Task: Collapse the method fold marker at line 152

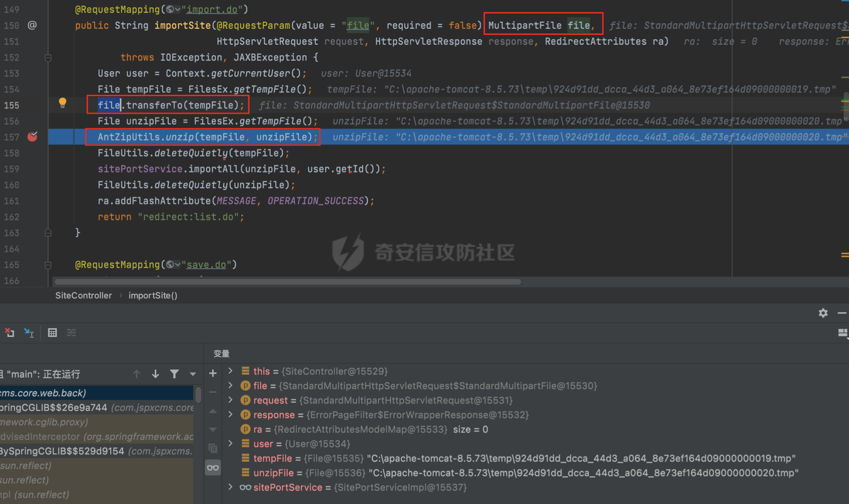Action: pyautogui.click(x=48, y=58)
